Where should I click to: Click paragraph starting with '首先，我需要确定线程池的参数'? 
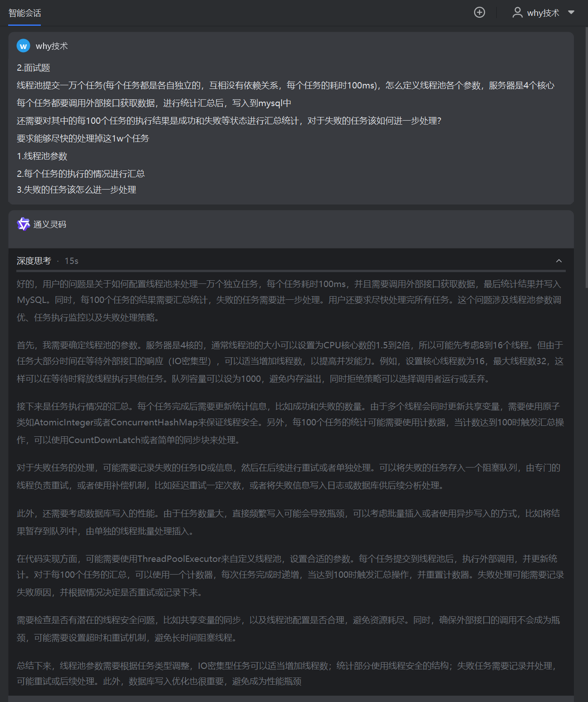[x=290, y=361]
